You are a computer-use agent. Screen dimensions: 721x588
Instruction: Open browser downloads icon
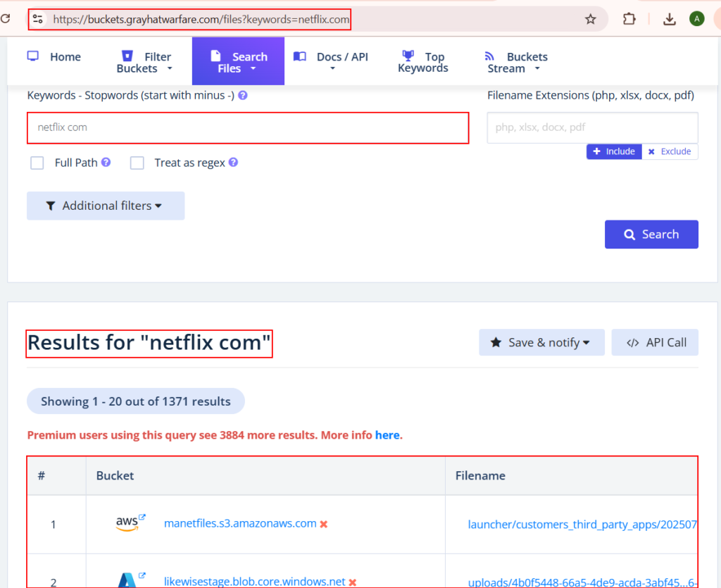(670, 19)
